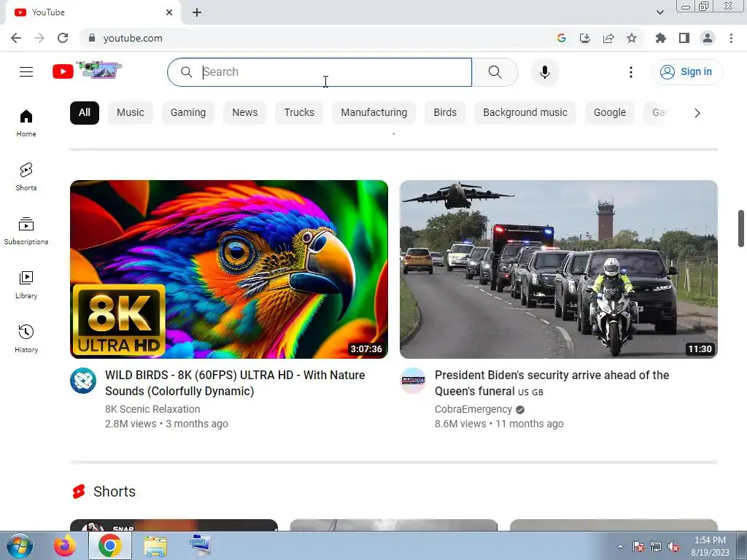Select the Manufacturing filter chip

374,113
